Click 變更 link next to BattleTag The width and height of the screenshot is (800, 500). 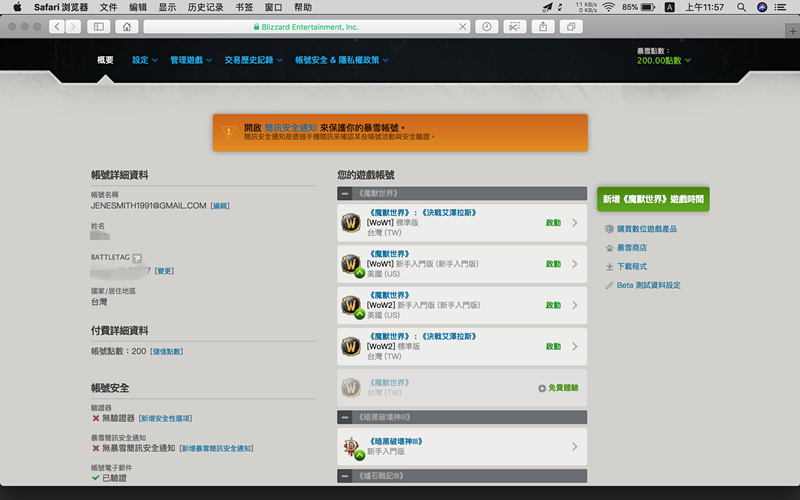(164, 271)
